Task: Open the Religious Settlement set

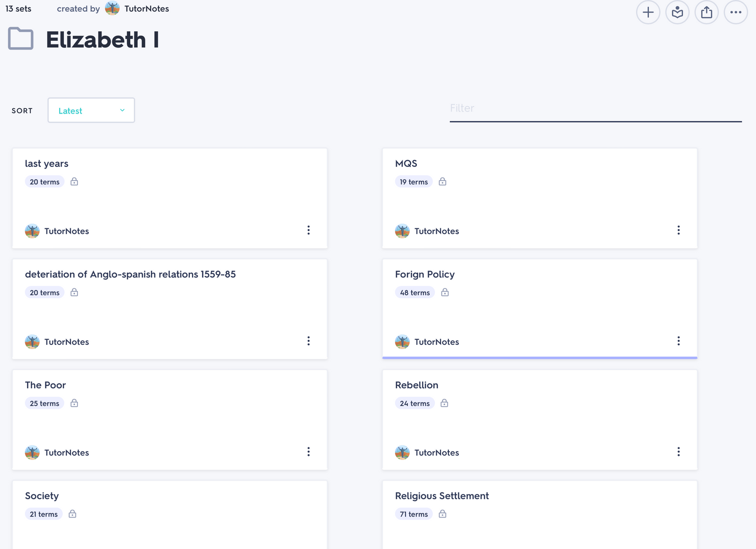Action: [442, 496]
